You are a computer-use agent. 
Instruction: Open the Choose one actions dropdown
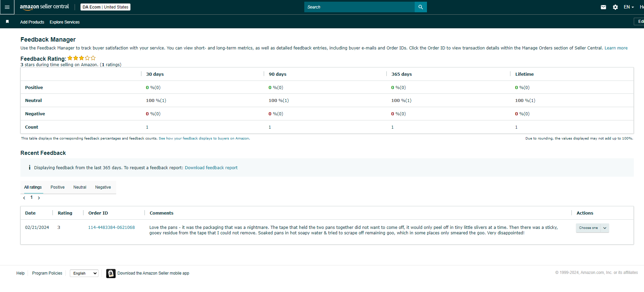[592, 228]
